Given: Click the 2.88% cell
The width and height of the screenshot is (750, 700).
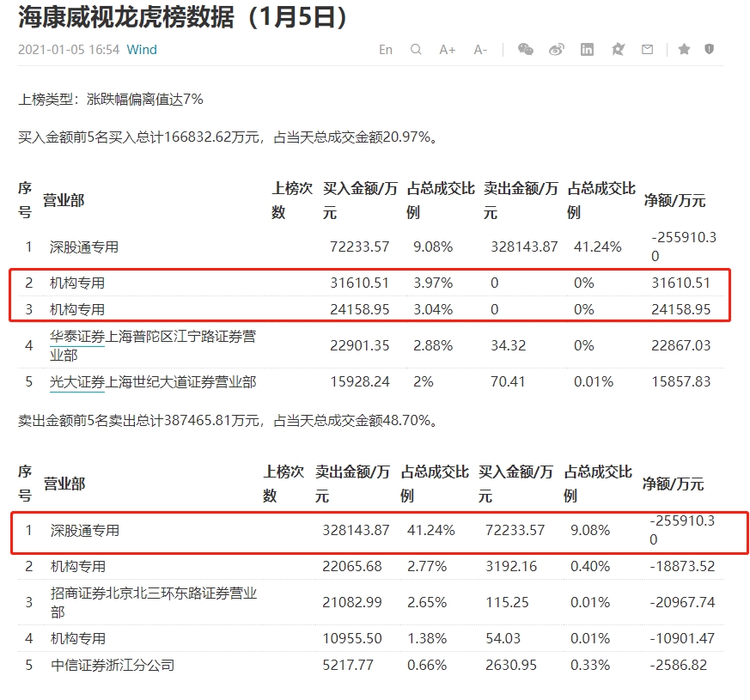Looking at the screenshot, I should [x=433, y=345].
